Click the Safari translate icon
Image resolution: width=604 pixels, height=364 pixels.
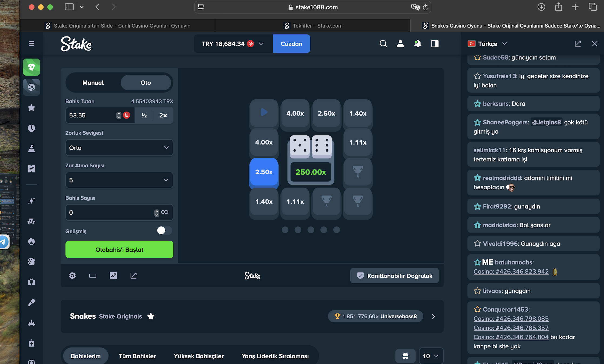[x=415, y=7]
